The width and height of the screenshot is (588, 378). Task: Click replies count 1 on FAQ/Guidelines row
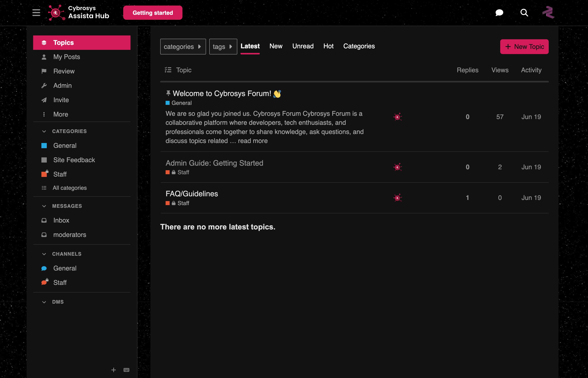(x=467, y=198)
